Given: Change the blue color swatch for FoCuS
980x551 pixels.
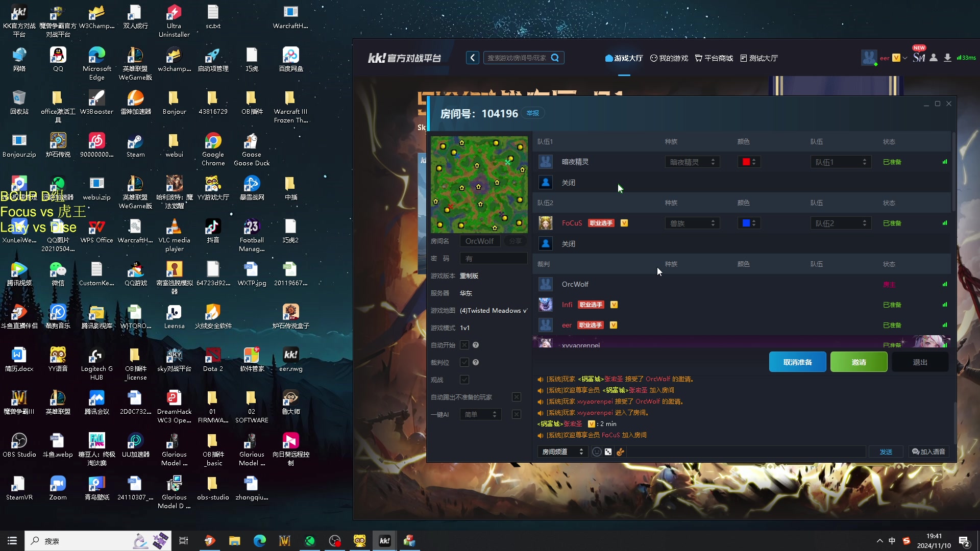Looking at the screenshot, I should pos(749,223).
